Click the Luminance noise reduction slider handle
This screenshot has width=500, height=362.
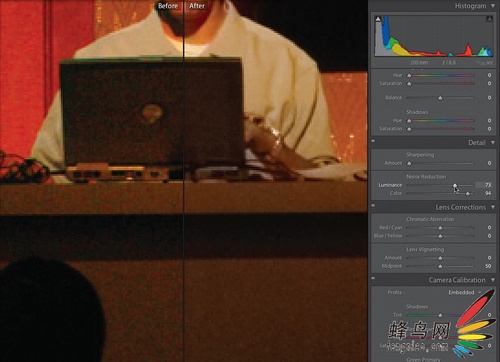click(455, 185)
